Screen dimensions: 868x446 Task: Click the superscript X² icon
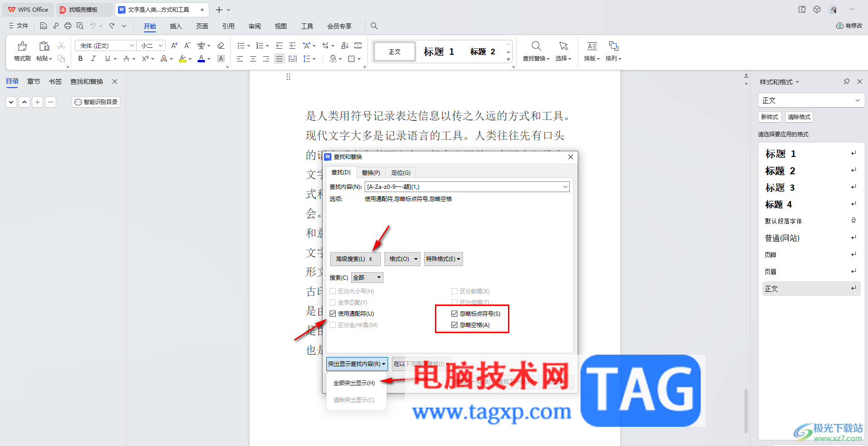point(145,59)
